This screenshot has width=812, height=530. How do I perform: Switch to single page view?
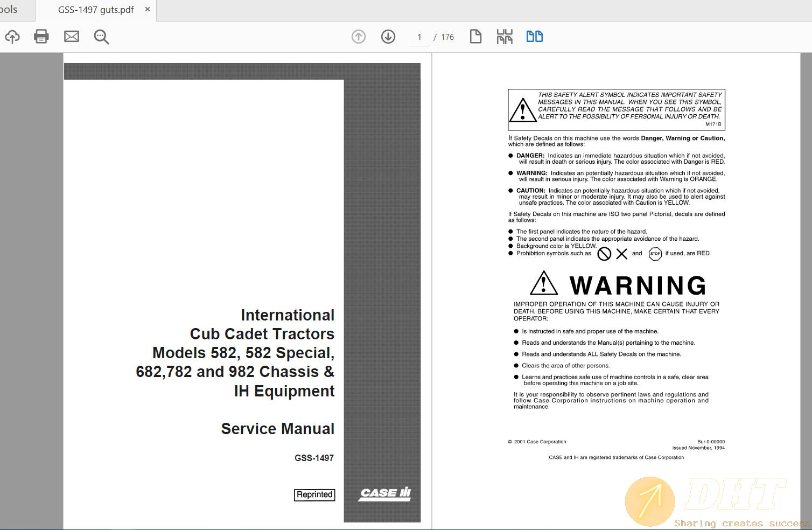point(475,37)
